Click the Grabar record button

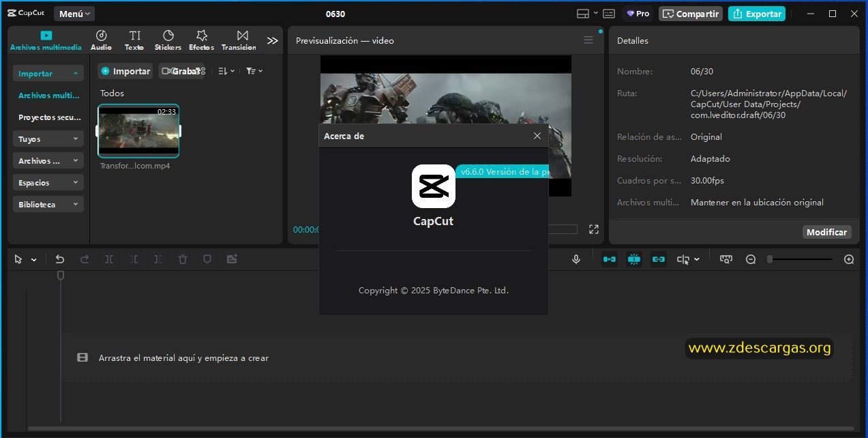[x=181, y=71]
